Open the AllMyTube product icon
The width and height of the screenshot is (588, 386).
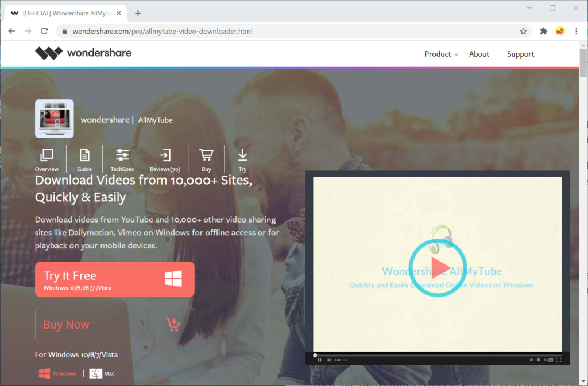pyautogui.click(x=55, y=119)
